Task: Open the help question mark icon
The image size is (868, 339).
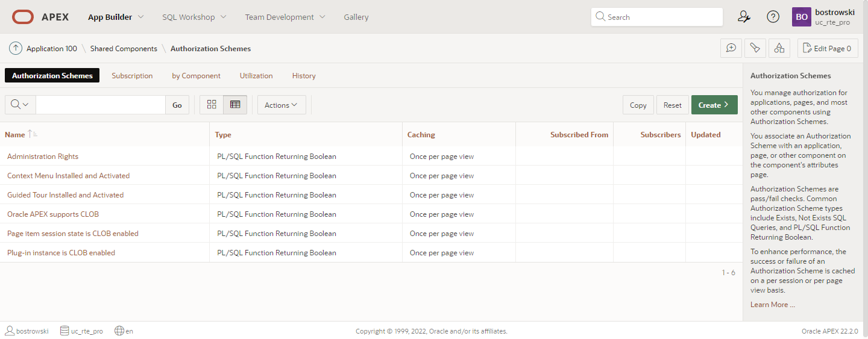Action: [x=773, y=17]
